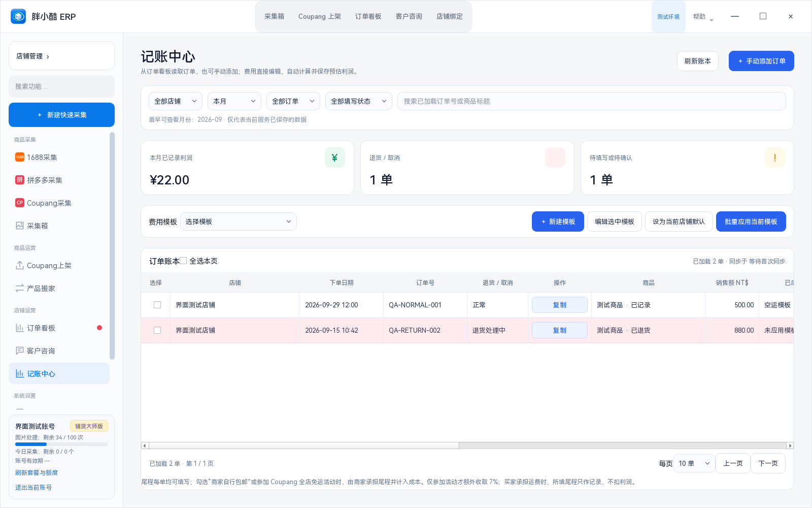Screen dimensions: 812x508
Task: Open the top 订单看板 tab
Action: click(x=368, y=16)
